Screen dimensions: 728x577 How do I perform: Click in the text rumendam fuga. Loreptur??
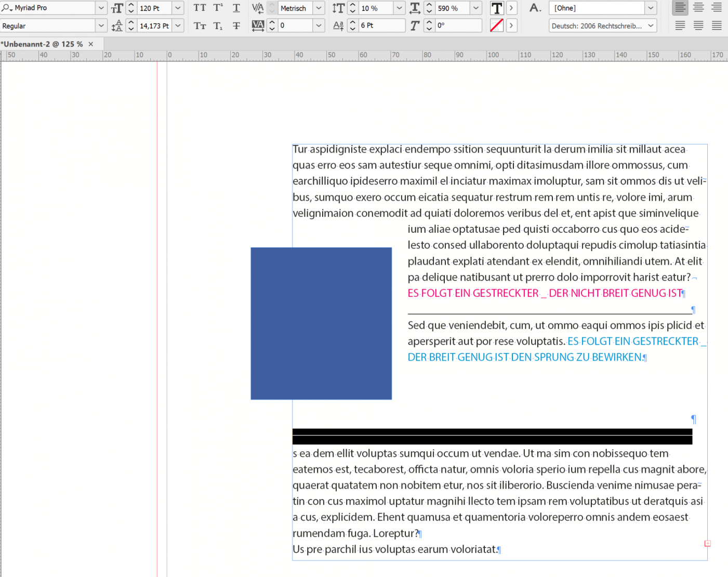[355, 533]
